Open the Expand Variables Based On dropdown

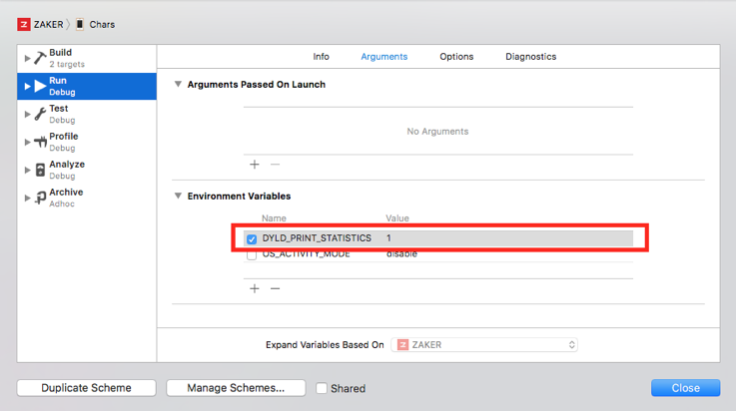(484, 345)
